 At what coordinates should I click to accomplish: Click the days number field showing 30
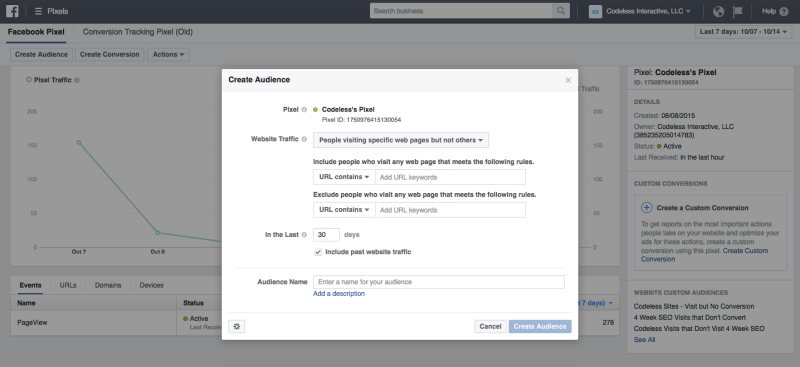point(327,235)
